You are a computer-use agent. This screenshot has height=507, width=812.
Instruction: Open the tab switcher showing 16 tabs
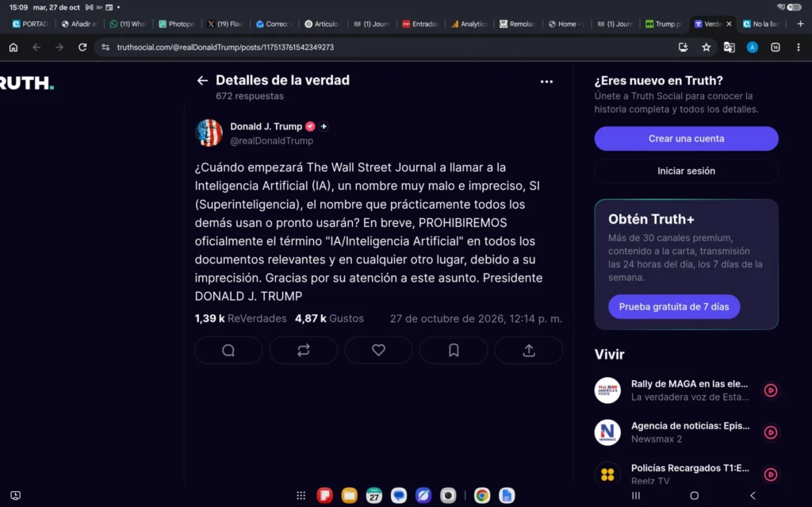coord(776,47)
